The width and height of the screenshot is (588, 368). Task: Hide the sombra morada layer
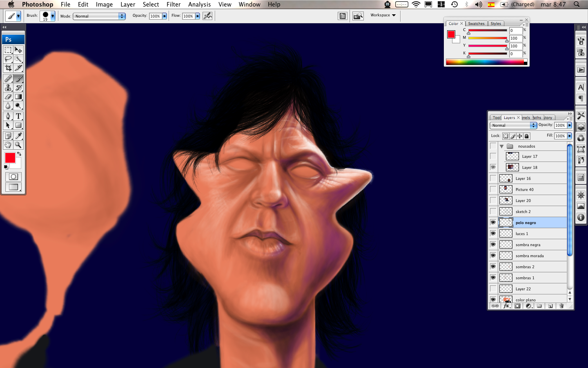493,256
